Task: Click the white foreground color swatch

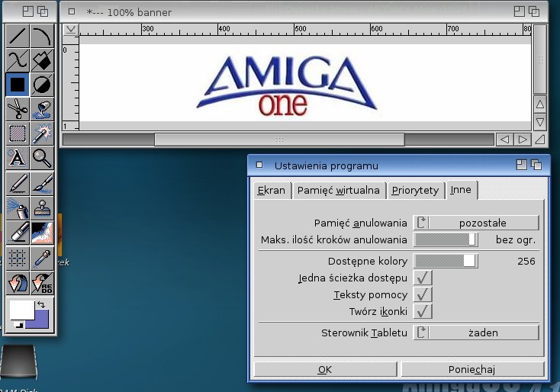Action: coord(22,310)
